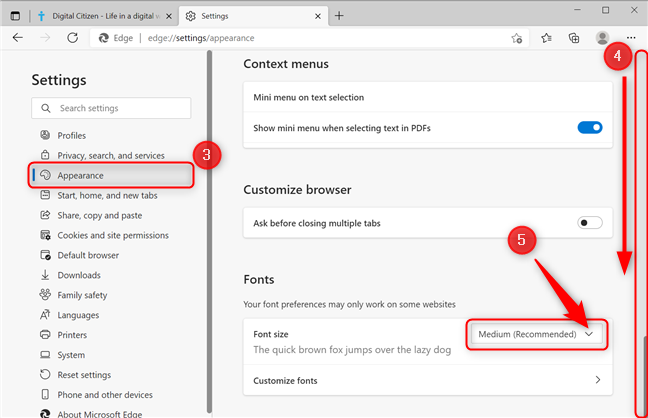Open the Collections icon
Screen dimensions: 648x418
point(574,38)
